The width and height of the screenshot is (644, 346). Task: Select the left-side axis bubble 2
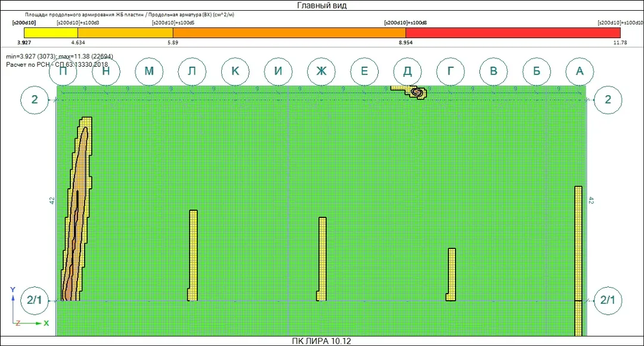35,99
